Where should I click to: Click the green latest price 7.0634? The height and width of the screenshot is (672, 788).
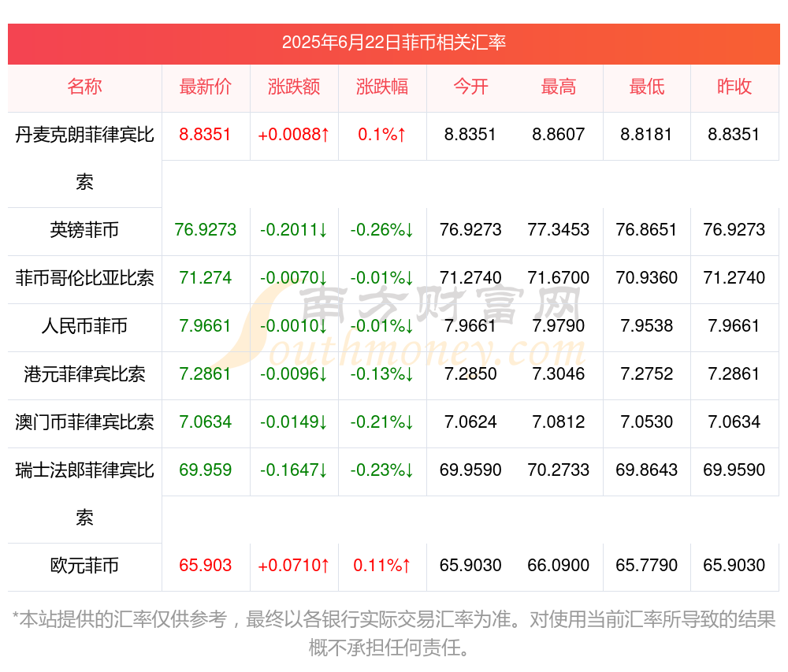click(x=205, y=421)
